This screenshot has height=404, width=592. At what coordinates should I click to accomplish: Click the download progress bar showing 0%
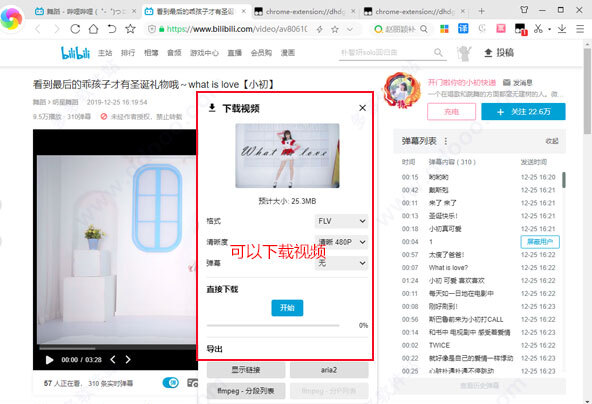273,325
